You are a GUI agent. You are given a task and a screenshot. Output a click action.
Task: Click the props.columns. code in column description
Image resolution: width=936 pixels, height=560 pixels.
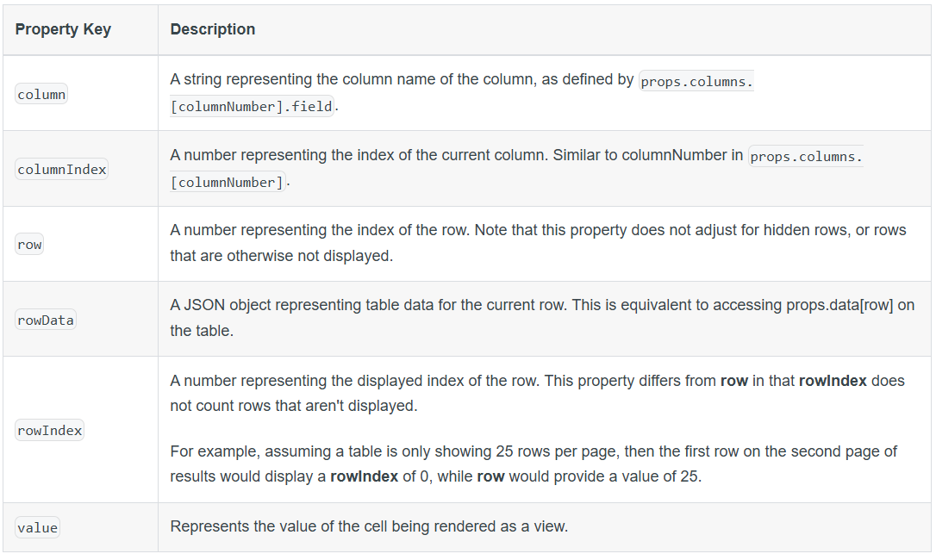[696, 81]
